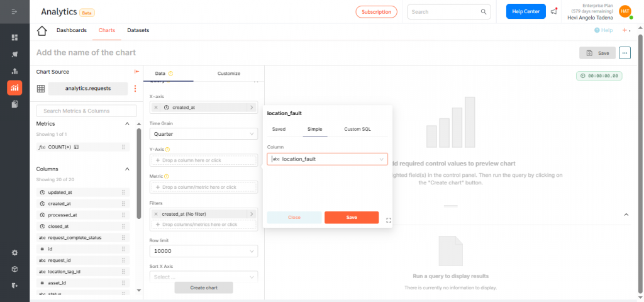Open the Row limit 10000 dropdown
Image resolution: width=644 pixels, height=302 pixels.
click(203, 251)
